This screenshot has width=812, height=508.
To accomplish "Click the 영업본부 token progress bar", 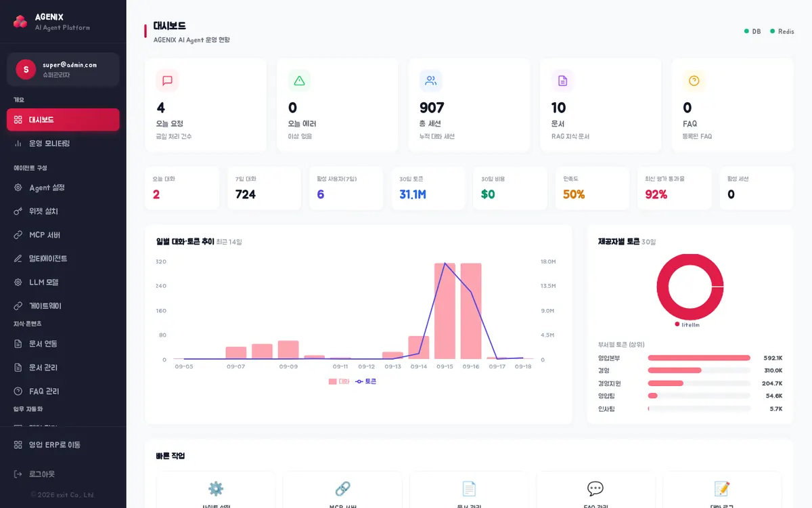I will pos(699,358).
